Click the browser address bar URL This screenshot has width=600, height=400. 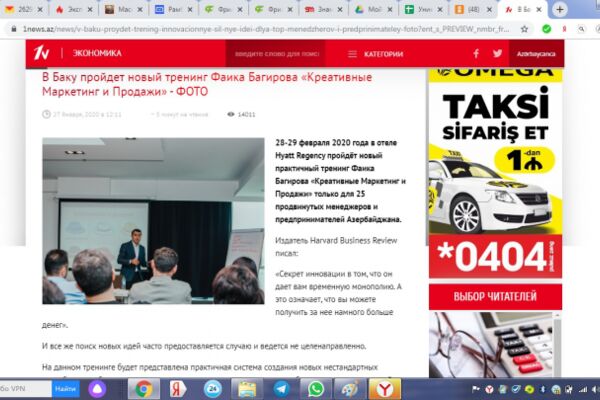point(266,29)
